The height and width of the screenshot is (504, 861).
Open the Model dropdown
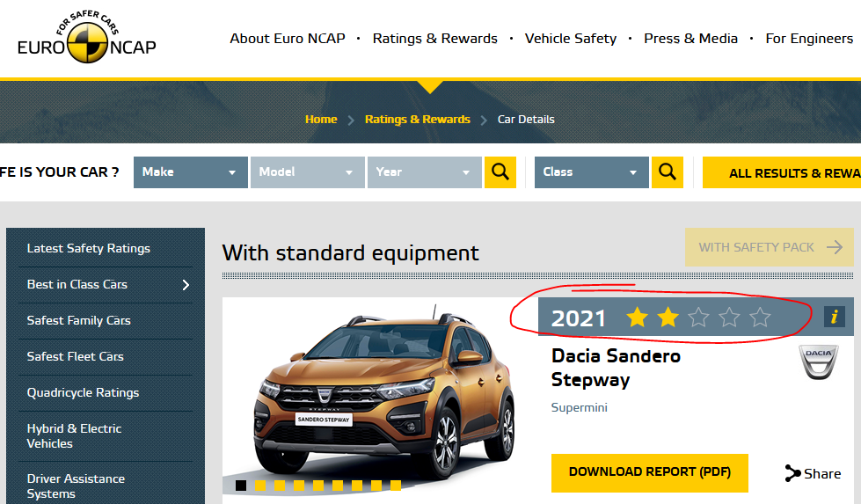(x=308, y=172)
